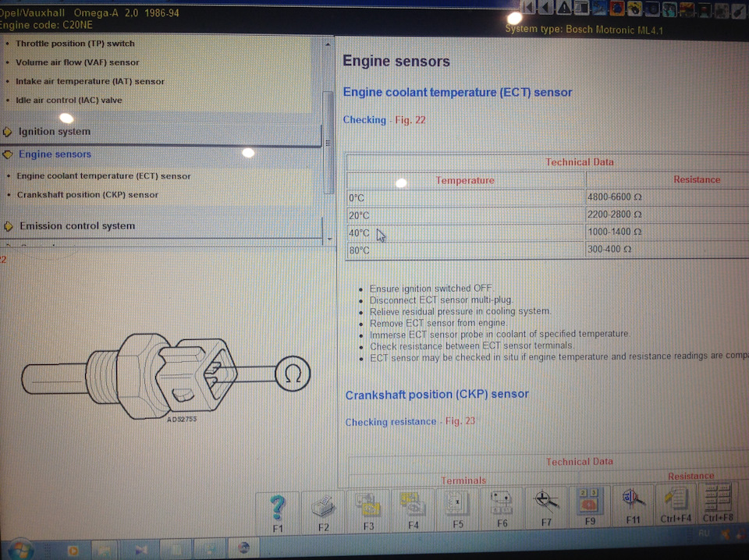
Task: Click the 40°C temperature cell
Action: [x=466, y=232]
